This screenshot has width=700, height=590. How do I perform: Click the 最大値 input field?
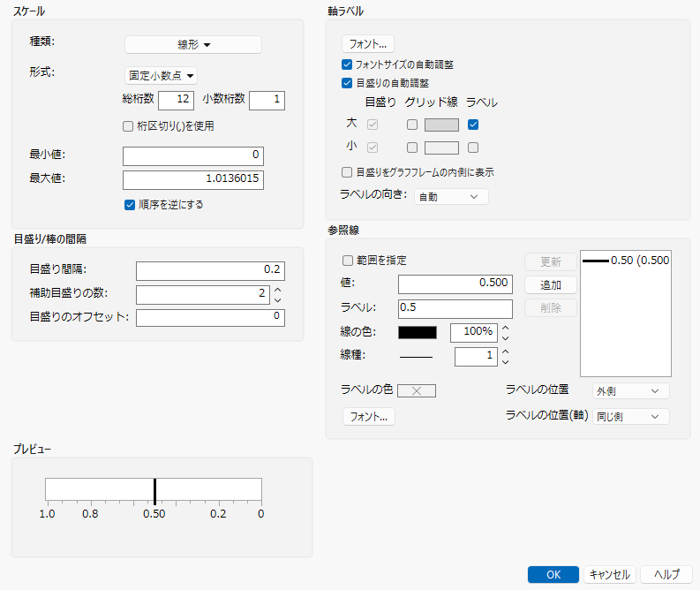[193, 179]
